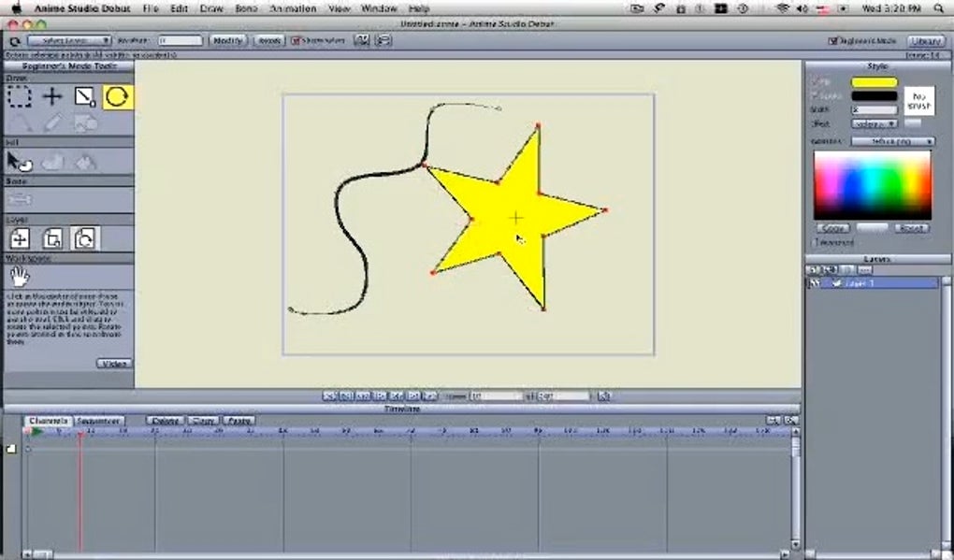Click the Delete Layer icon in Layers panel
This screenshot has height=560, width=954.
tap(847, 270)
